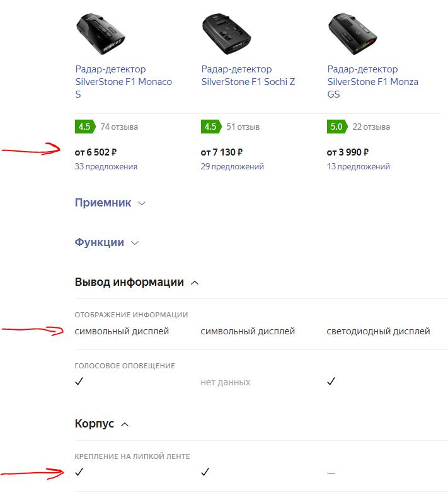The width and height of the screenshot is (448, 498).
Task: View the 33 предложения offers link
Action: (x=106, y=167)
